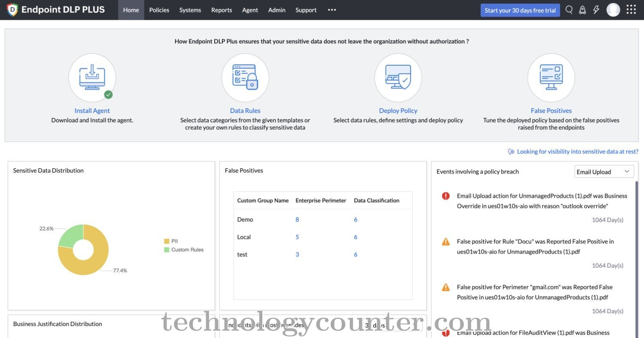This screenshot has height=338, width=644.
Task: Click the visibility icon beside sensitive data at rest link
Action: (x=511, y=152)
